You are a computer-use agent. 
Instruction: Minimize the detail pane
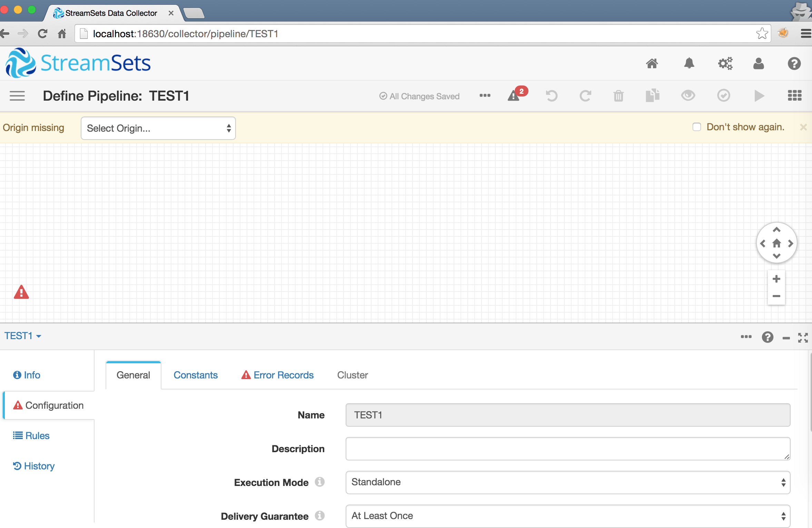pyautogui.click(x=786, y=338)
